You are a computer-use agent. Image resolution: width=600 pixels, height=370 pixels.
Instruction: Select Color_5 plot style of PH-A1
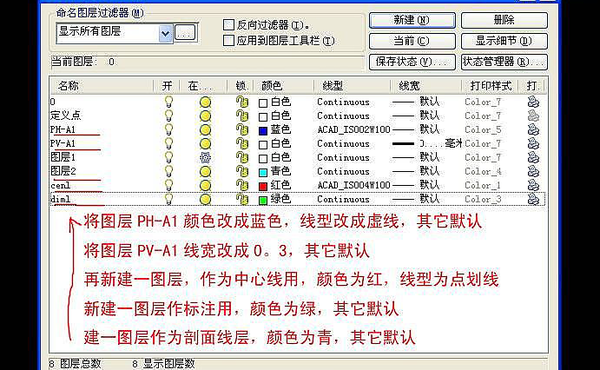coord(483,130)
